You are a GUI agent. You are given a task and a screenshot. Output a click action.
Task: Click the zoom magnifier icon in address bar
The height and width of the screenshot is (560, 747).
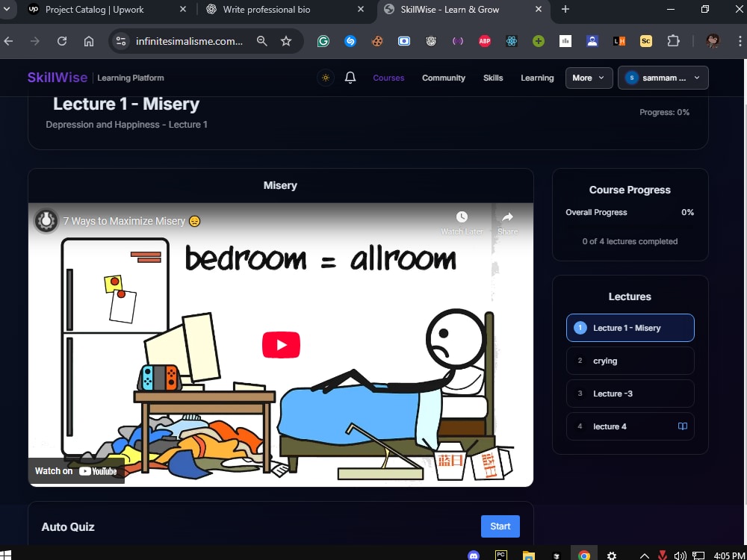[x=261, y=41]
